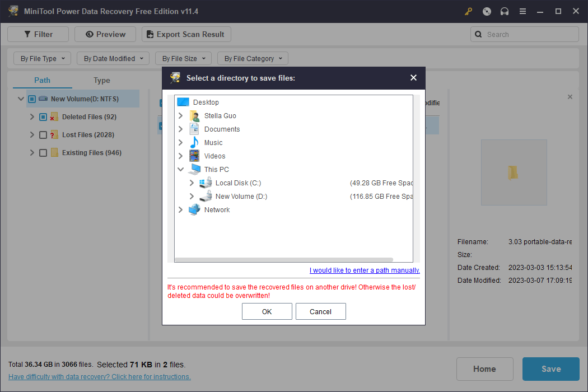Open the bootable media disc icon
The width and height of the screenshot is (588, 392).
tap(487, 12)
